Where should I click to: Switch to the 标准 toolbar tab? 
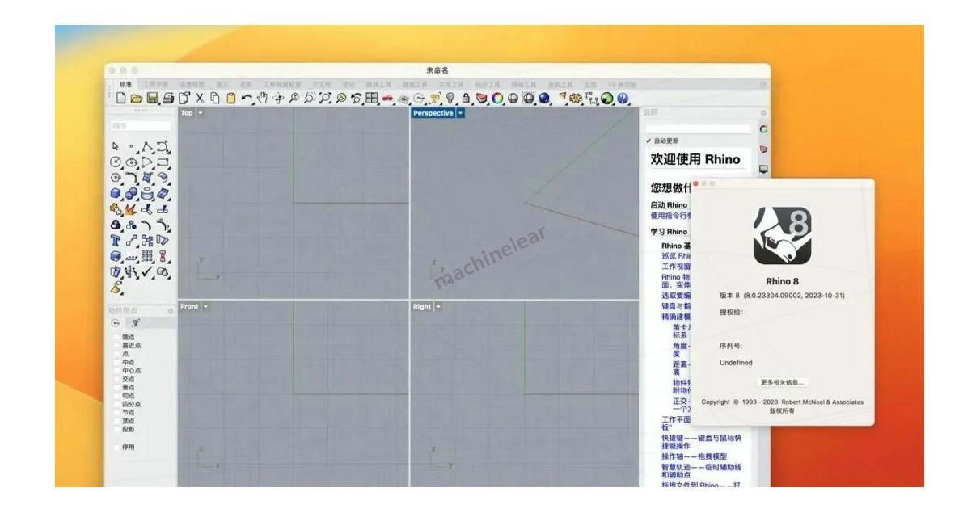click(x=125, y=84)
